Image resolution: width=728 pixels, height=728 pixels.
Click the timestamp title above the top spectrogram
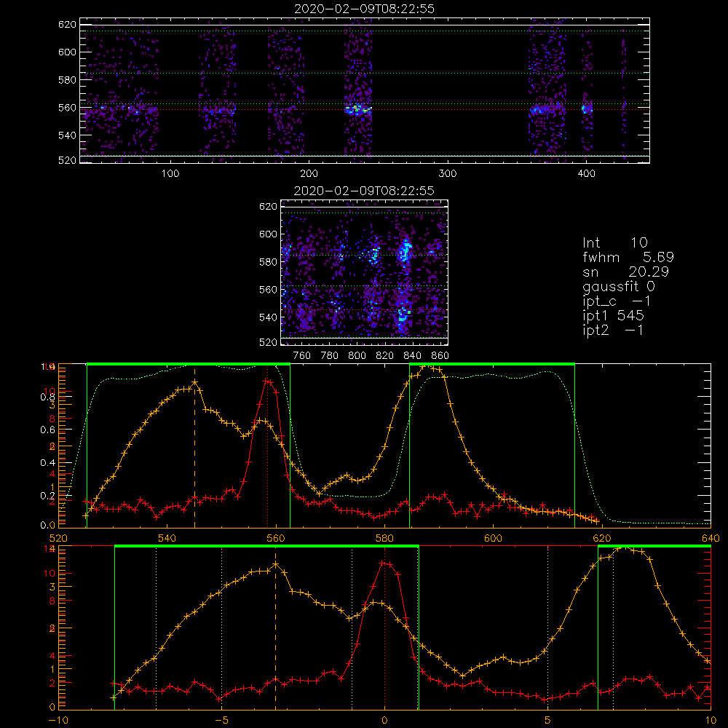click(364, 9)
